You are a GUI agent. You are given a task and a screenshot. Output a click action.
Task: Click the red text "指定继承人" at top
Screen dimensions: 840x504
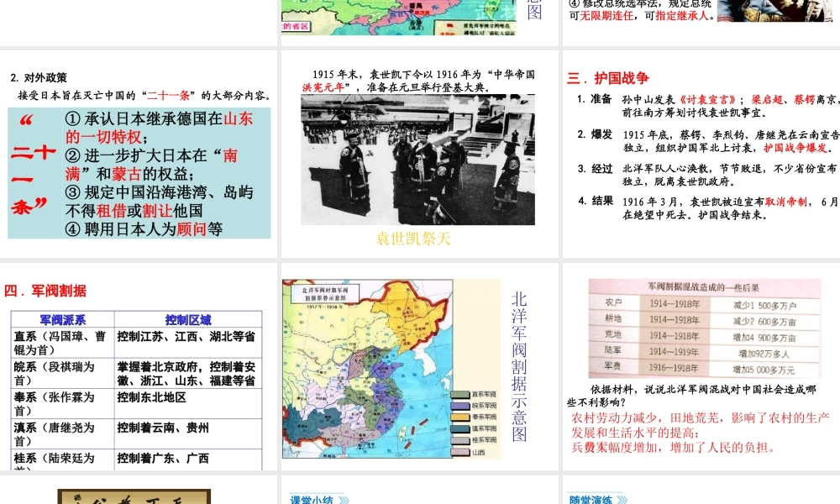point(682,16)
